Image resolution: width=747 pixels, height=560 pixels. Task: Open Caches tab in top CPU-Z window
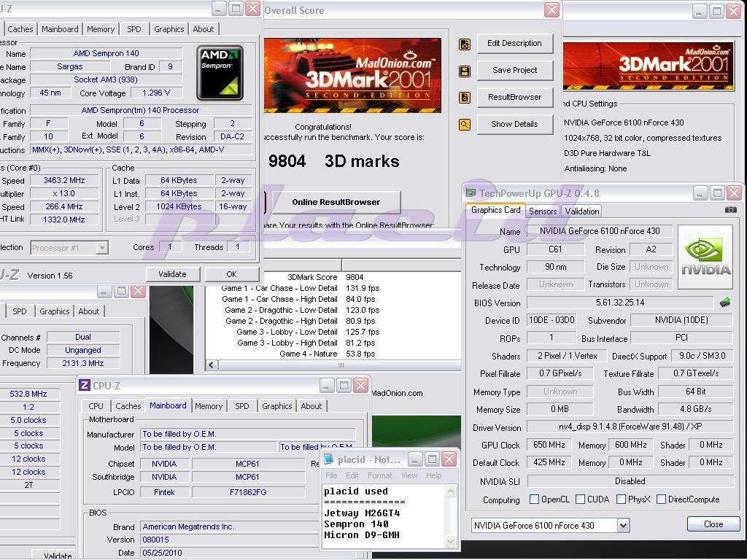pyautogui.click(x=20, y=29)
